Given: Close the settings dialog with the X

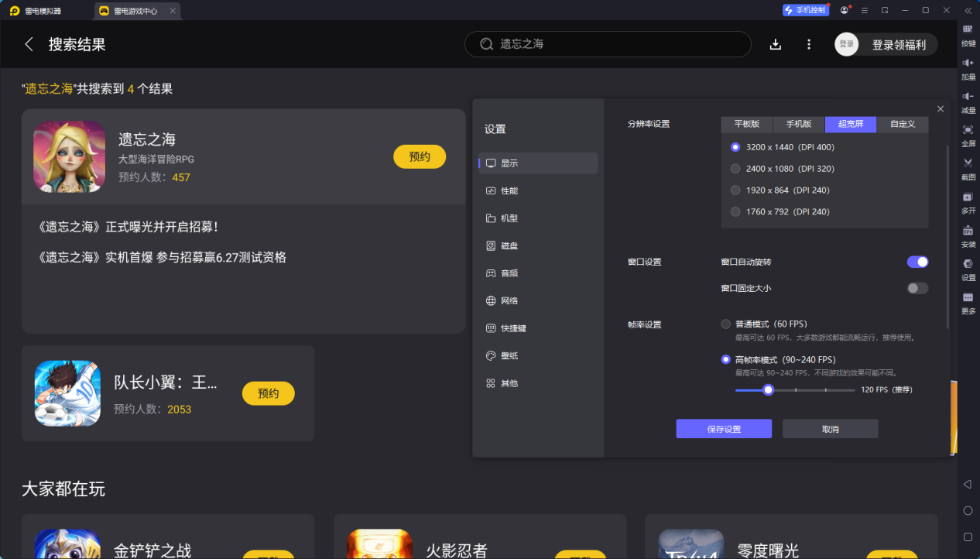Looking at the screenshot, I should 941,109.
